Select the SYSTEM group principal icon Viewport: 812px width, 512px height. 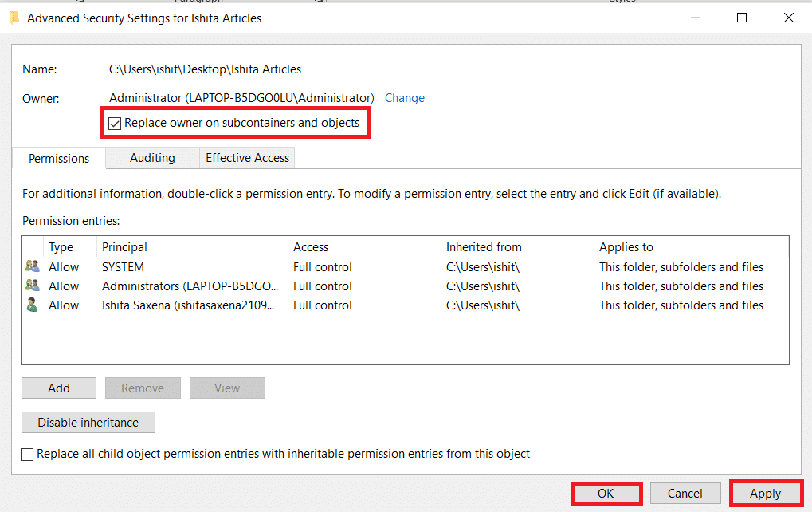[33, 266]
